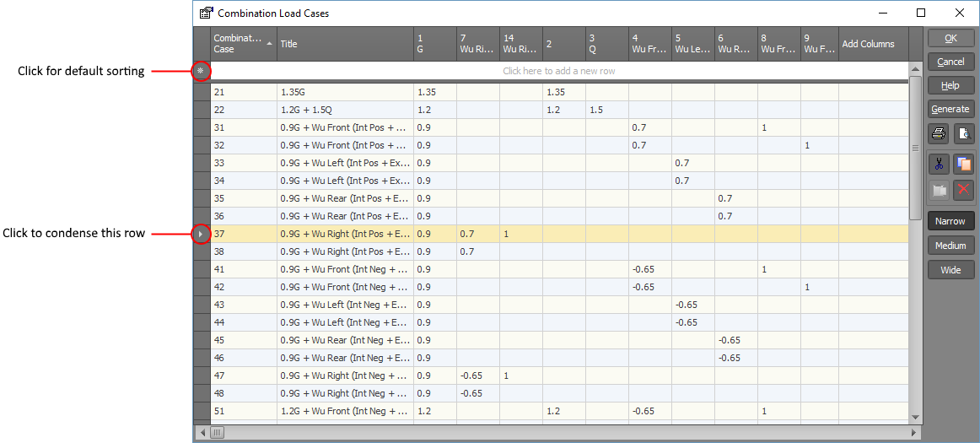Open Help for this dialog
This screenshot has width=980, height=443.
click(x=950, y=85)
